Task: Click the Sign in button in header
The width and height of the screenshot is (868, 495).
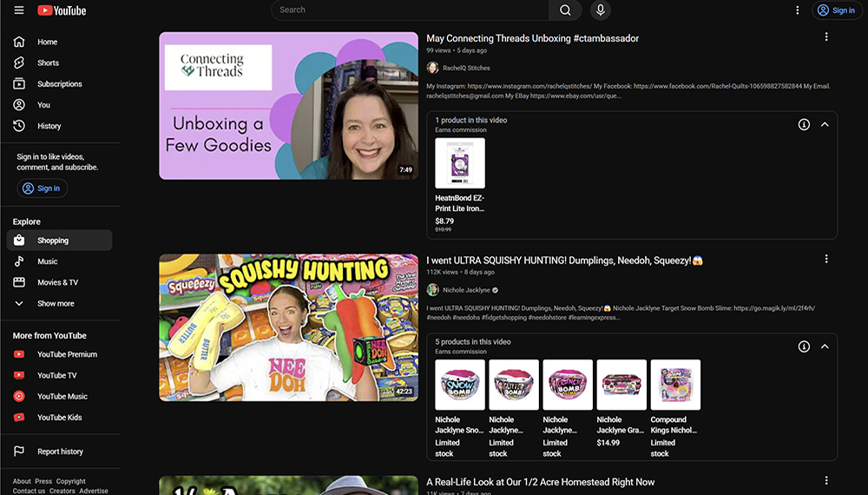Action: click(837, 10)
